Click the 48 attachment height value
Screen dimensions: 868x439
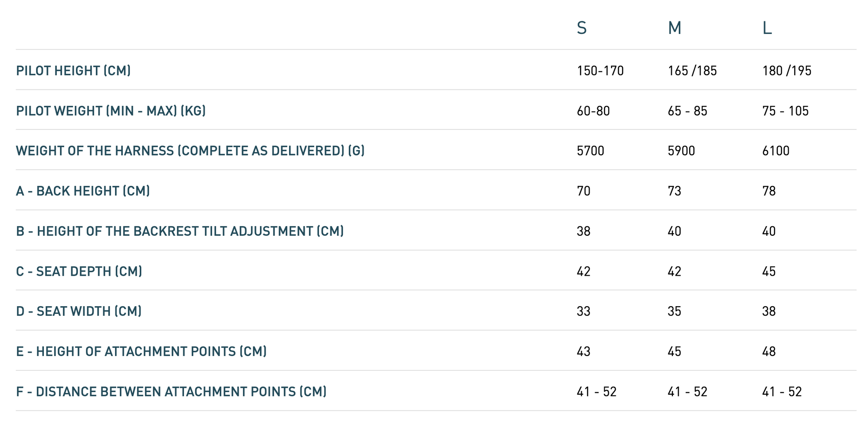[769, 351]
